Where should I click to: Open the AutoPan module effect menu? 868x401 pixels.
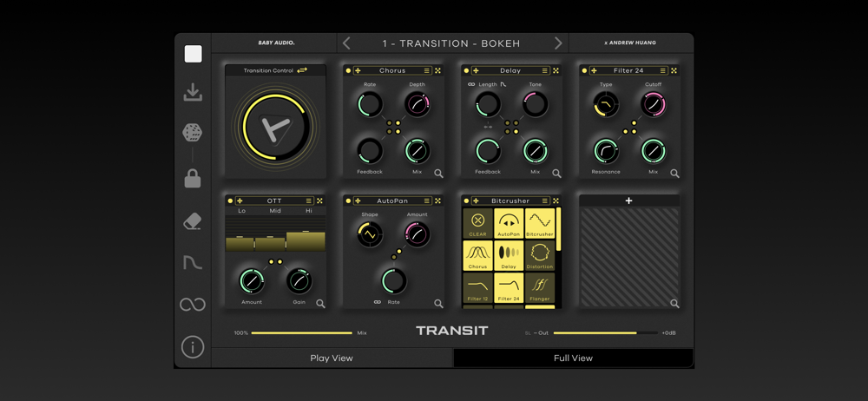(427, 200)
